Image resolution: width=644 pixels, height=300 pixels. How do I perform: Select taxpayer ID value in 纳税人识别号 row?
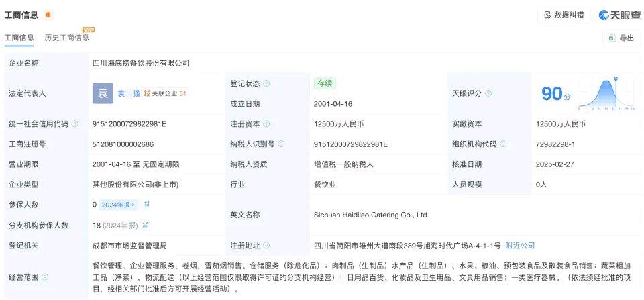(x=351, y=144)
